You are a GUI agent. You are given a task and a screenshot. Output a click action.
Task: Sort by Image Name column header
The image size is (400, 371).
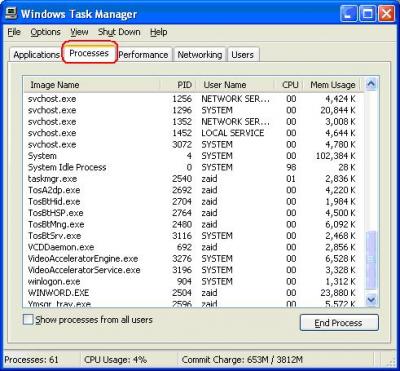pyautogui.click(x=92, y=85)
